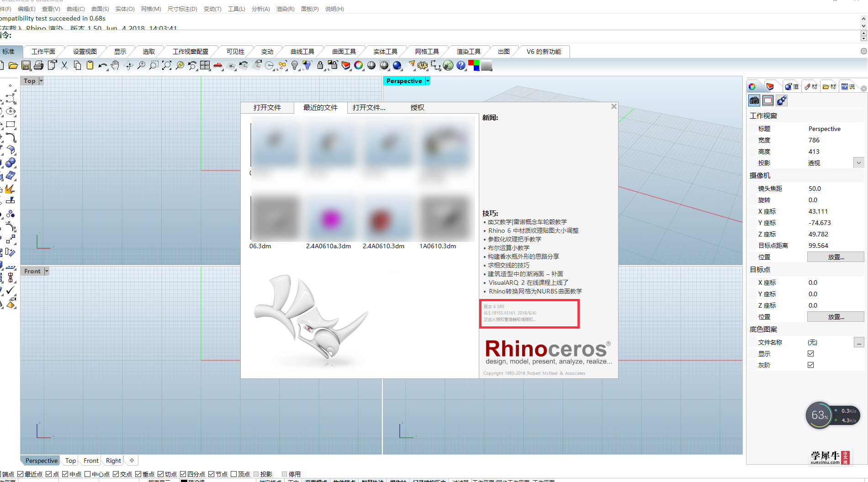Activate the Pan hand tool
This screenshot has width=868, height=482.
[x=115, y=66]
